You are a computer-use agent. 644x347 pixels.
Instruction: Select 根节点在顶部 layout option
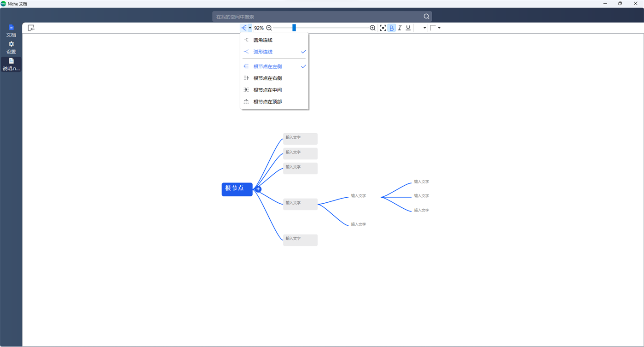(267, 101)
